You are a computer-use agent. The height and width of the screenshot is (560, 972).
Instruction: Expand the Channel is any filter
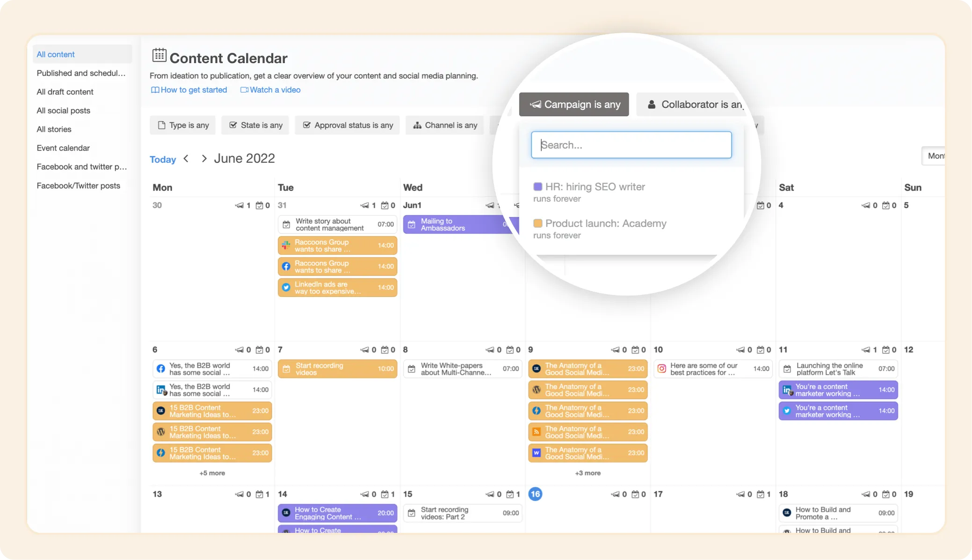445,125
